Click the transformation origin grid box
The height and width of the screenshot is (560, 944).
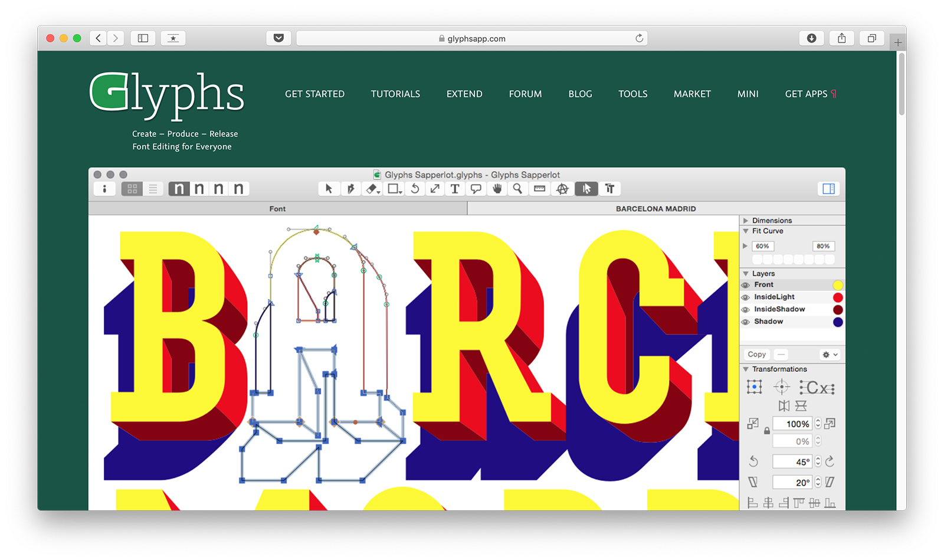(754, 387)
